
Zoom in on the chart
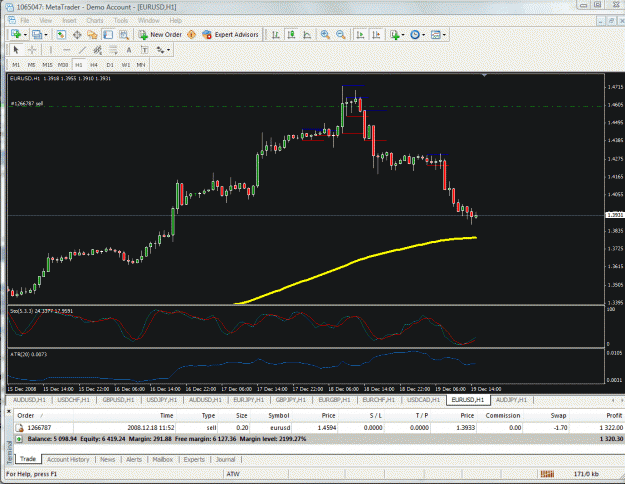tap(325, 35)
